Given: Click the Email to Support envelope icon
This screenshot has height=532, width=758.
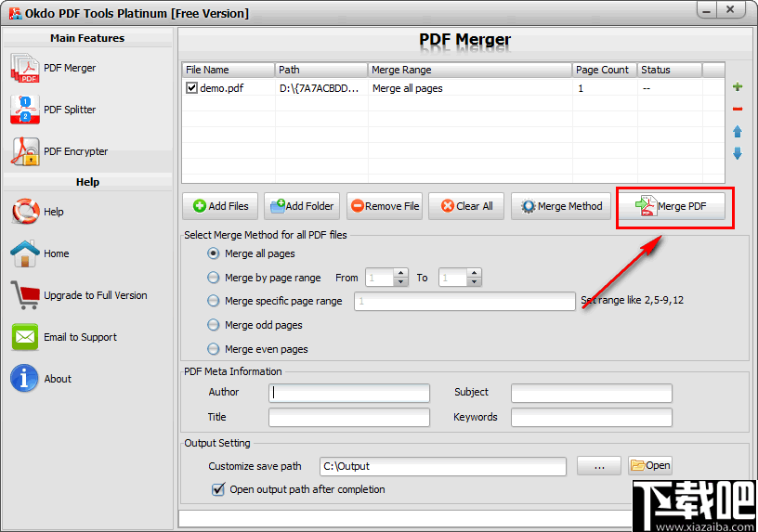Looking at the screenshot, I should coord(25,337).
